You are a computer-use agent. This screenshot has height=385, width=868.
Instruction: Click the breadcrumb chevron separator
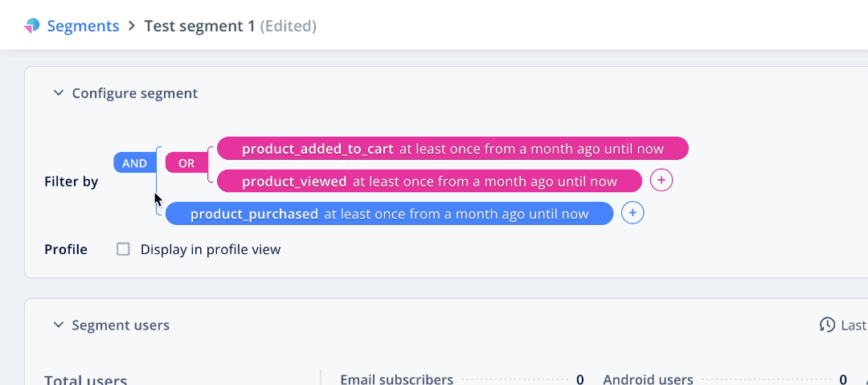coord(132,26)
